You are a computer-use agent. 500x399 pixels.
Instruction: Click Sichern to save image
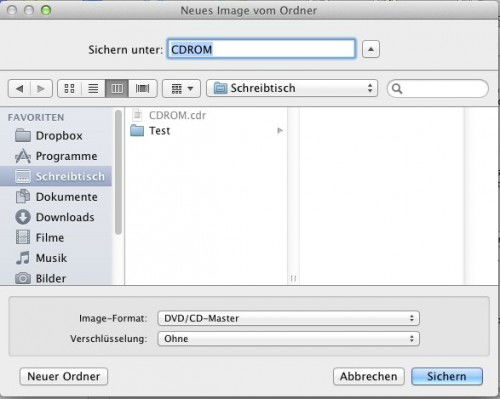pyautogui.click(x=447, y=376)
